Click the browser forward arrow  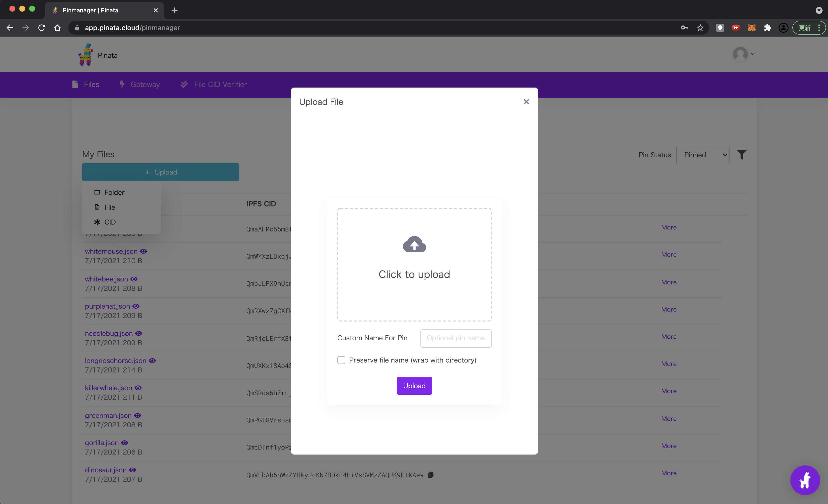(x=25, y=27)
